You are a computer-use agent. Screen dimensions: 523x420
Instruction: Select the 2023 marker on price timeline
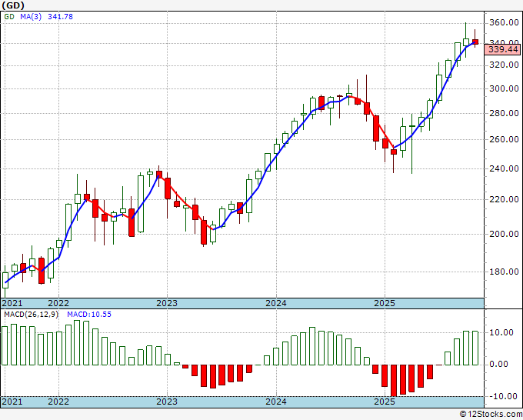(167, 303)
